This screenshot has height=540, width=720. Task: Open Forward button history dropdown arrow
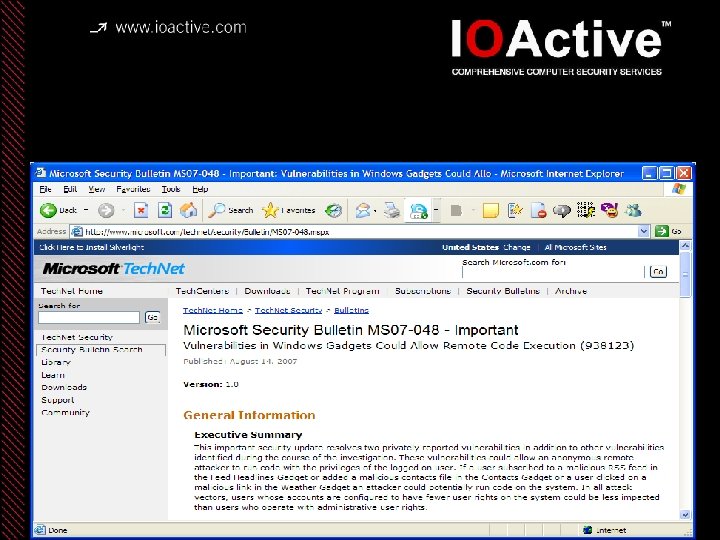tap(123, 210)
